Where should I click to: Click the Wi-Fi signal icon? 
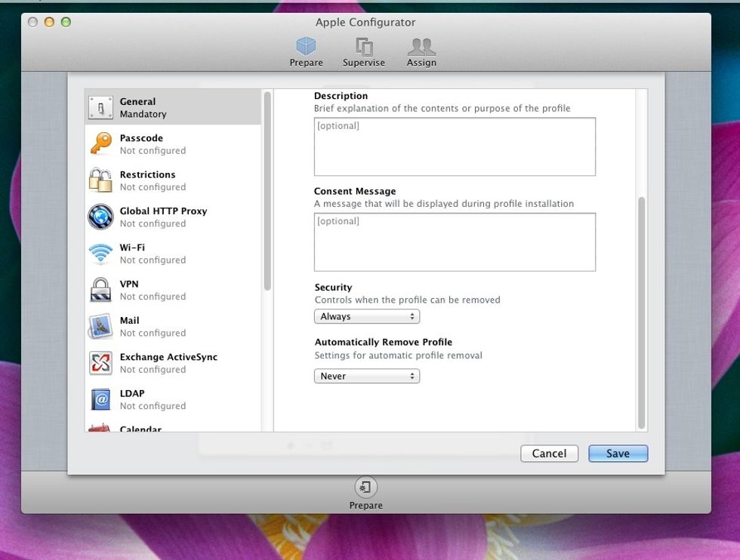click(x=100, y=254)
